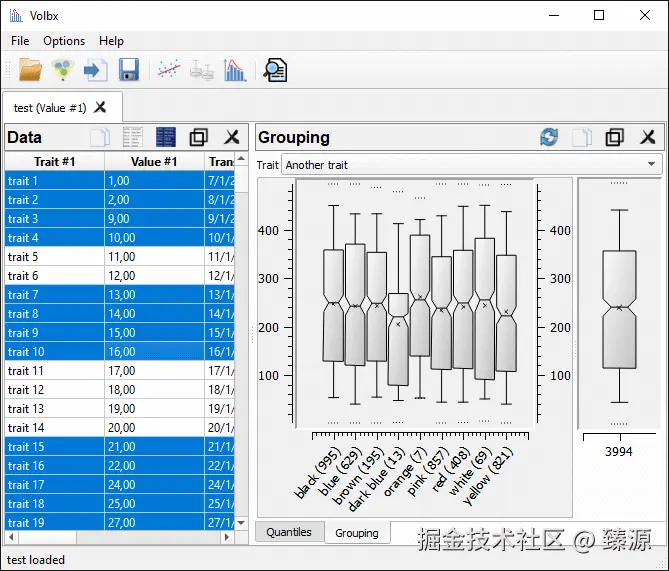Sort by the Value #1 column header
Viewport: 669px width, 571px height.
(154, 162)
